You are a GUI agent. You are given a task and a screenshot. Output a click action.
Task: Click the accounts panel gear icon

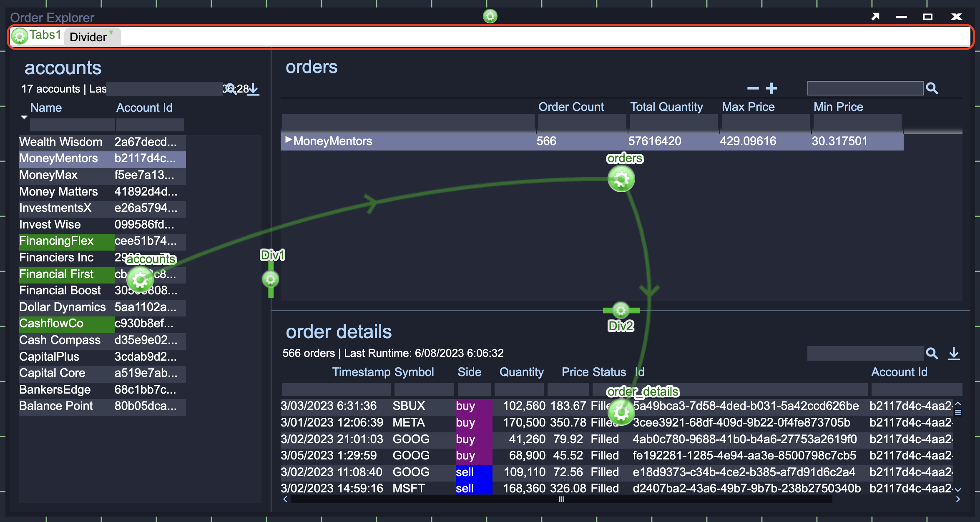[140, 280]
